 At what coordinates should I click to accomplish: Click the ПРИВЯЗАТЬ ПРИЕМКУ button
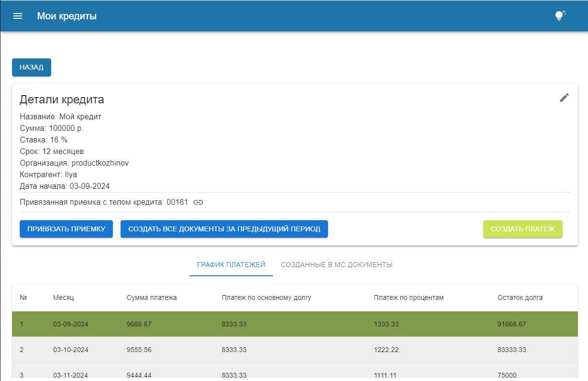coord(66,229)
